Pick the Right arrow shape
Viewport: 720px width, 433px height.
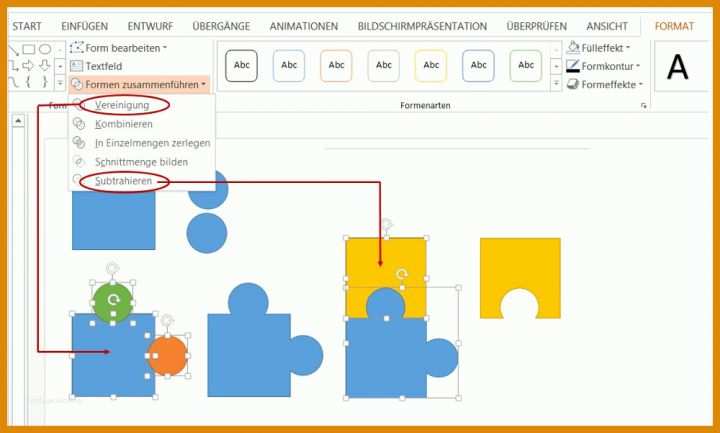click(x=28, y=66)
